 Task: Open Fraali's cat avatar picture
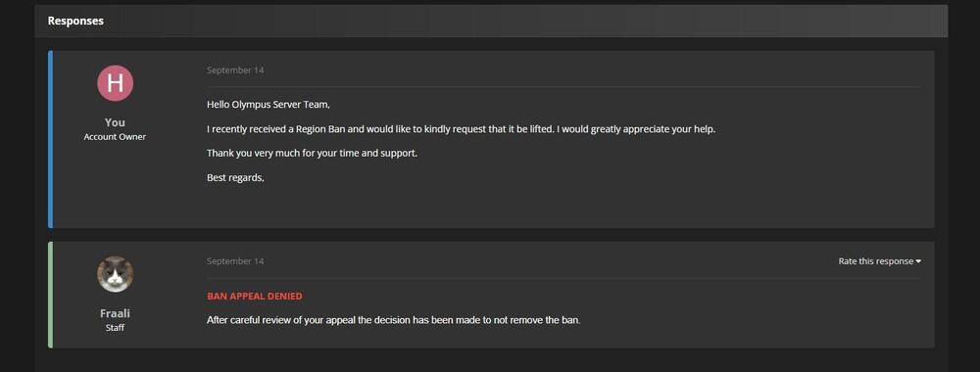(115, 274)
